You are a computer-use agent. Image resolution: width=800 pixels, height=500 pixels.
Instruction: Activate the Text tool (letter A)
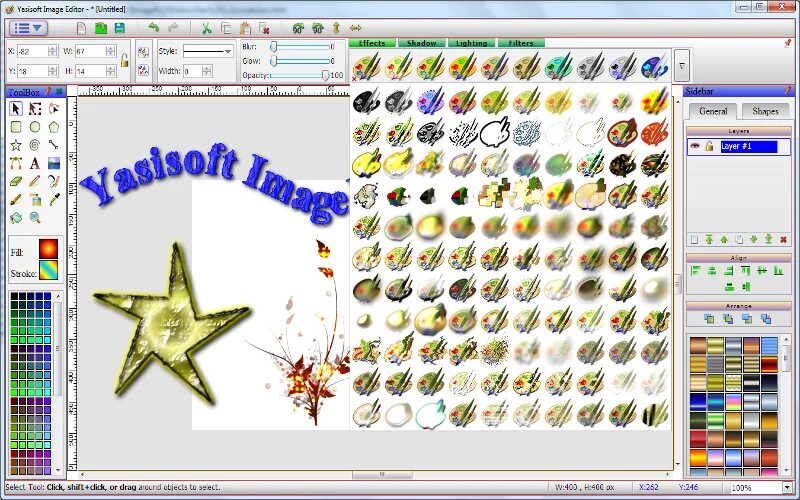[x=35, y=163]
